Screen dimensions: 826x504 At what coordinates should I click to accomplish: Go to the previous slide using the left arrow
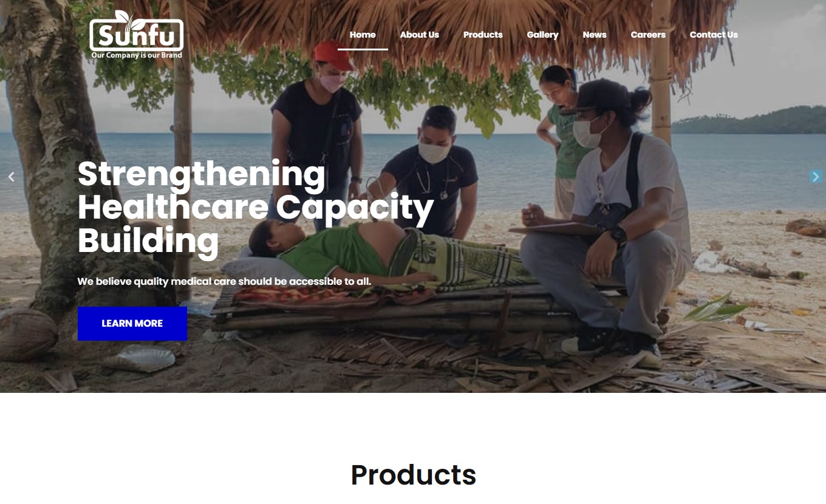11,177
